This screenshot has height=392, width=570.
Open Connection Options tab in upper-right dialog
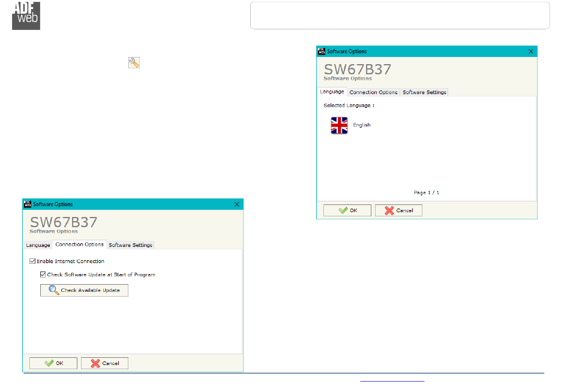pos(373,92)
